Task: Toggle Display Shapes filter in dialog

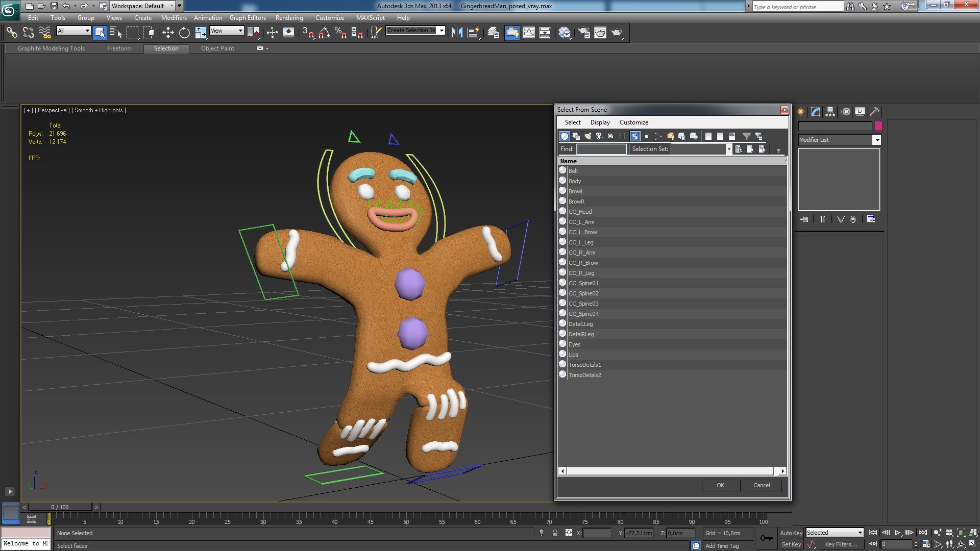Action: [x=576, y=136]
